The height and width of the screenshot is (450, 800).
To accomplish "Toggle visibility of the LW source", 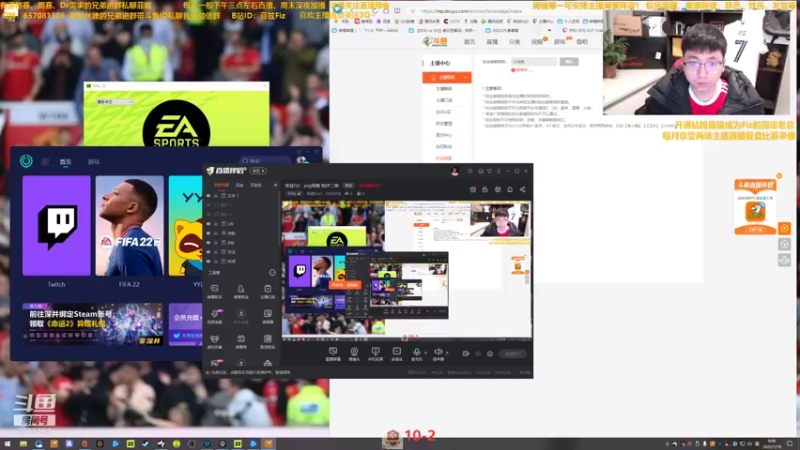I will point(208,223).
